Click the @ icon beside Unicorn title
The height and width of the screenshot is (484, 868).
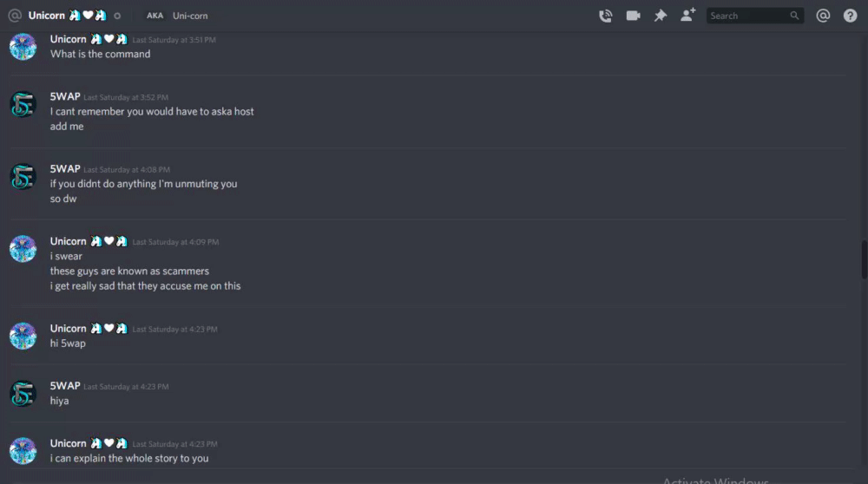coord(15,16)
